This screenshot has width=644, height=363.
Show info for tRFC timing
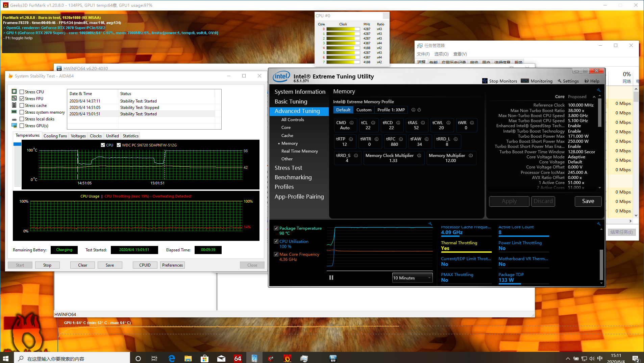point(401,139)
